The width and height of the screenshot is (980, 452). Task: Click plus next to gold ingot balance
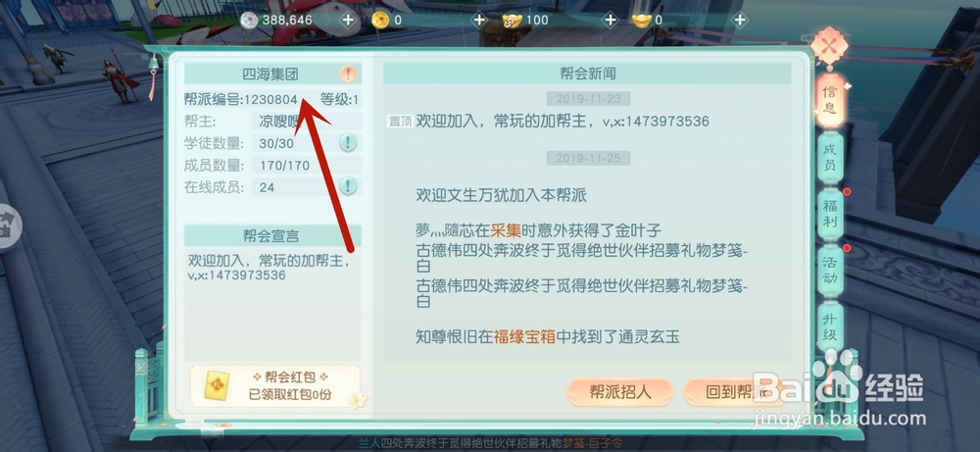pos(740,21)
